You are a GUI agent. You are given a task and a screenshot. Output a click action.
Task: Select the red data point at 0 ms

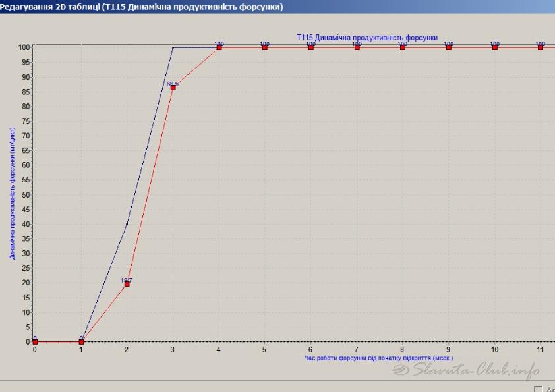(x=35, y=341)
